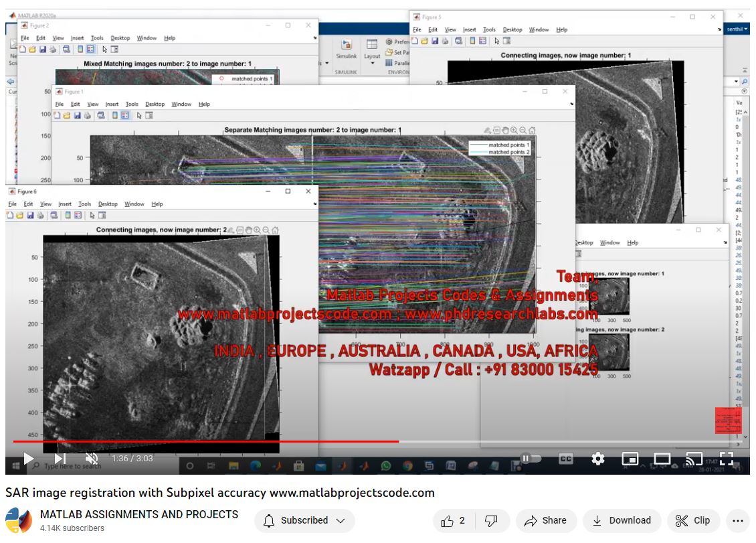Click Edit Plot arrow in Figure 1 toolbar

(x=139, y=115)
